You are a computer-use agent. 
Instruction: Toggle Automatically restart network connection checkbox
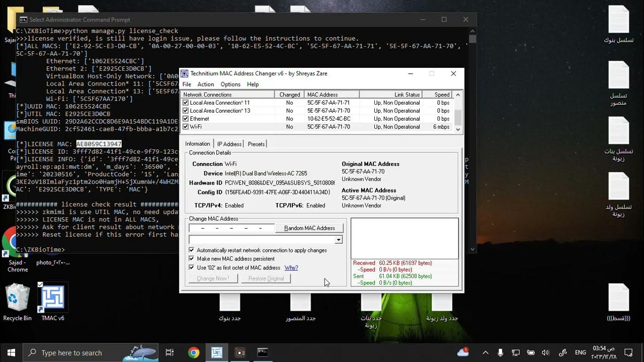192,250
